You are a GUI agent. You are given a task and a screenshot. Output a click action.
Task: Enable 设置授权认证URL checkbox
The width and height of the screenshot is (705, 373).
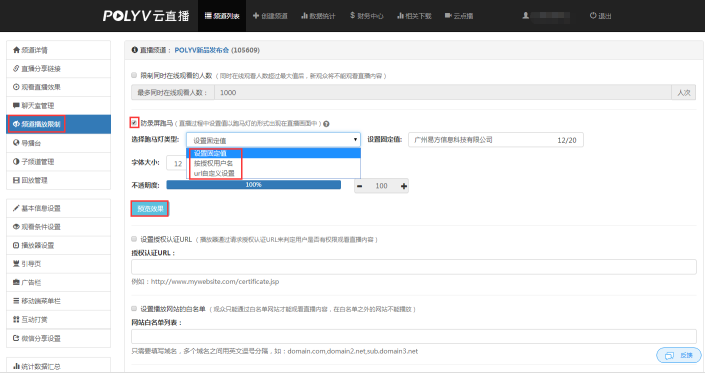coord(134,239)
